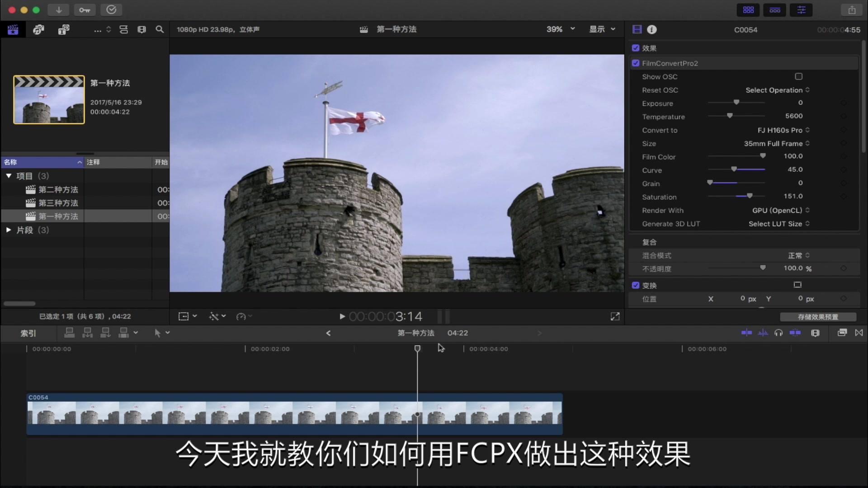Open the 索引 timeline index panel
Image resolution: width=868 pixels, height=488 pixels.
pos(28,333)
